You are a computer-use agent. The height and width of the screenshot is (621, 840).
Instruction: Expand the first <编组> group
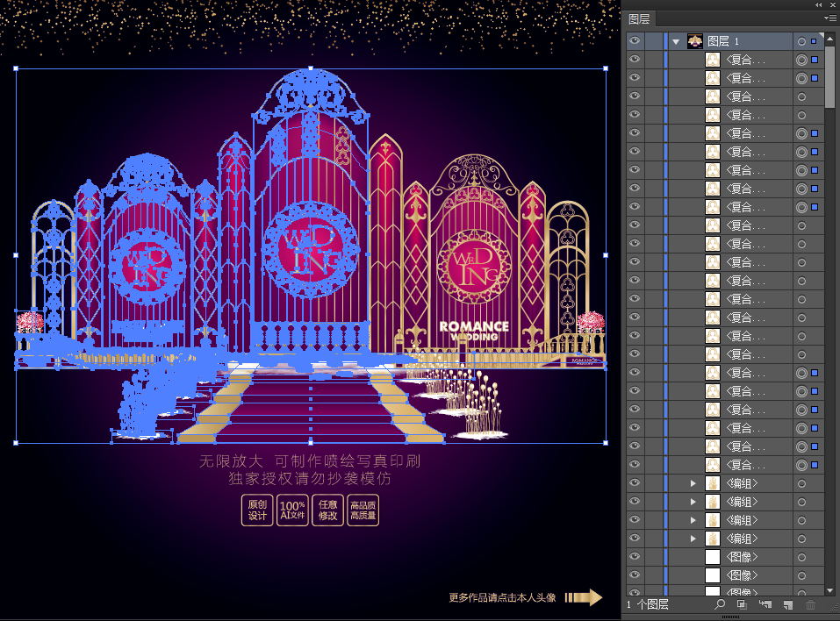pyautogui.click(x=693, y=483)
